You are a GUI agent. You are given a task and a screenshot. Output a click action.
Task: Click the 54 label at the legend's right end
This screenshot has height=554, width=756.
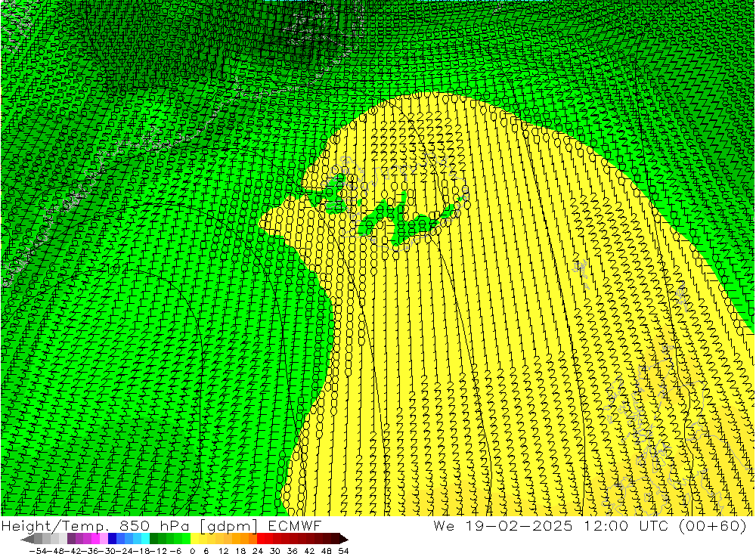343,550
